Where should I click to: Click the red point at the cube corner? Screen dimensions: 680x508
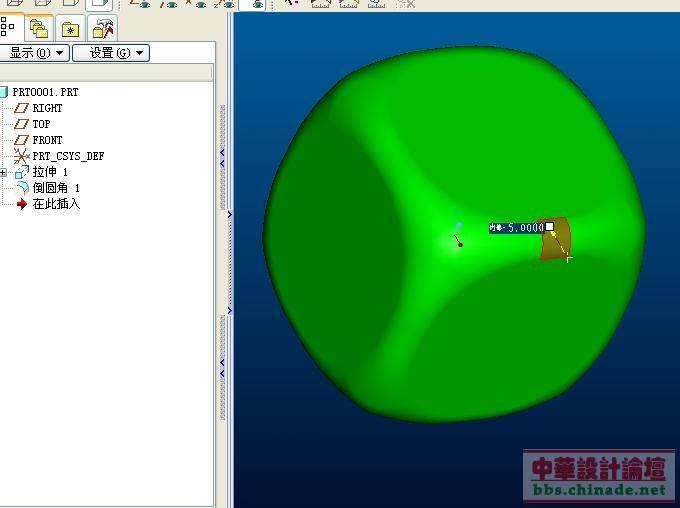click(460, 245)
